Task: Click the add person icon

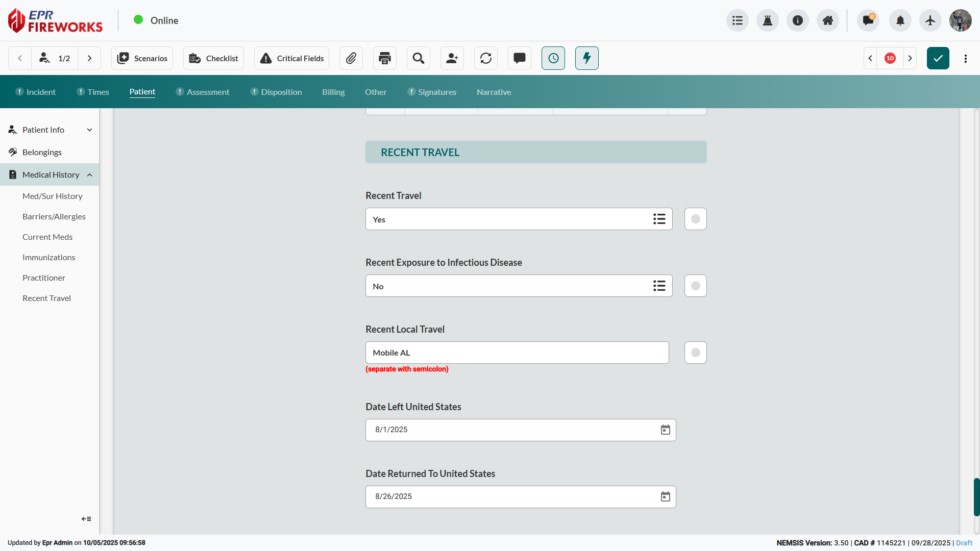Action: click(x=452, y=58)
